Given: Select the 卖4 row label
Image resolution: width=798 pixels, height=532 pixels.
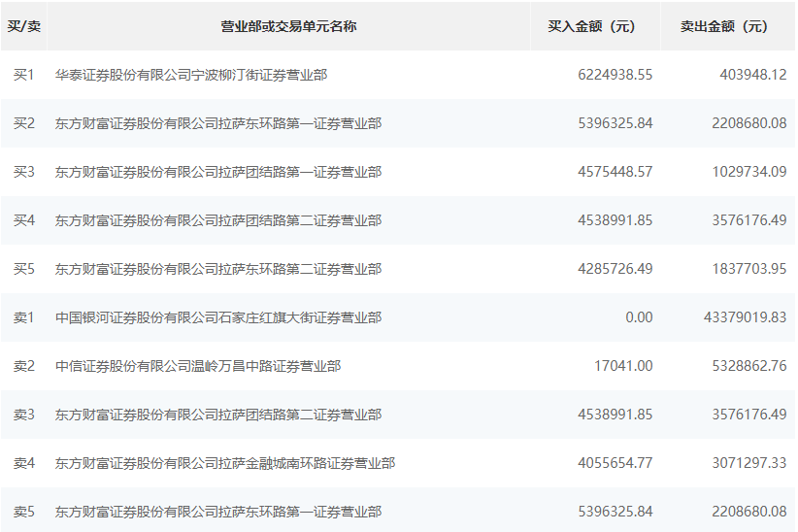Looking at the screenshot, I should [24, 463].
